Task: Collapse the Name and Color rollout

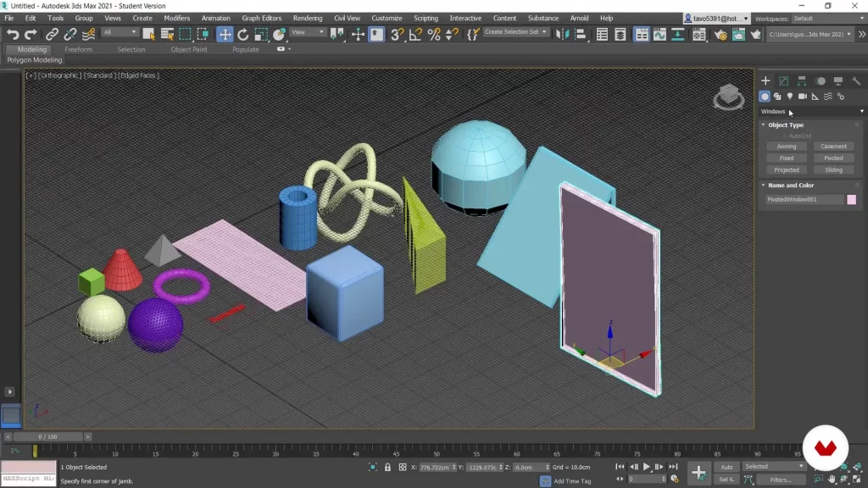Action: tap(791, 186)
